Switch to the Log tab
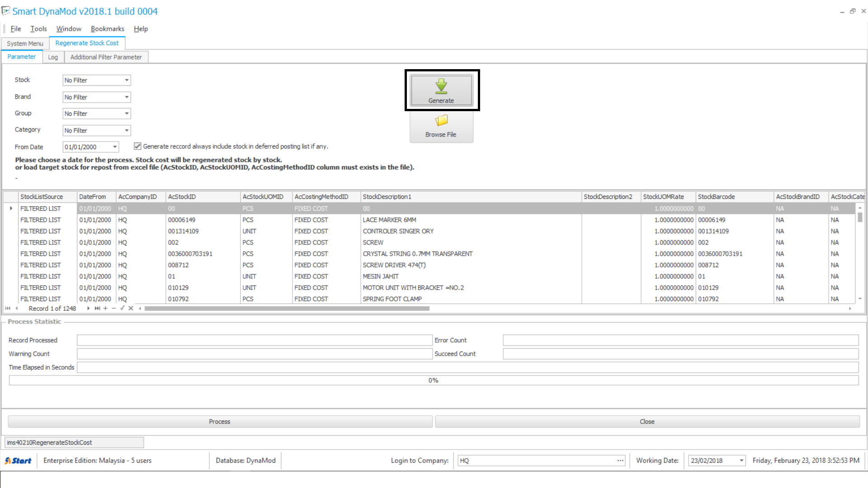 point(53,57)
